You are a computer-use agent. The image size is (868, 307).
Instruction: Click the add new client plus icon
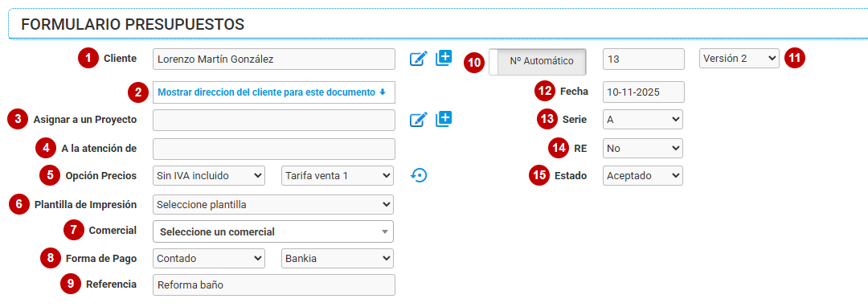pos(444,58)
